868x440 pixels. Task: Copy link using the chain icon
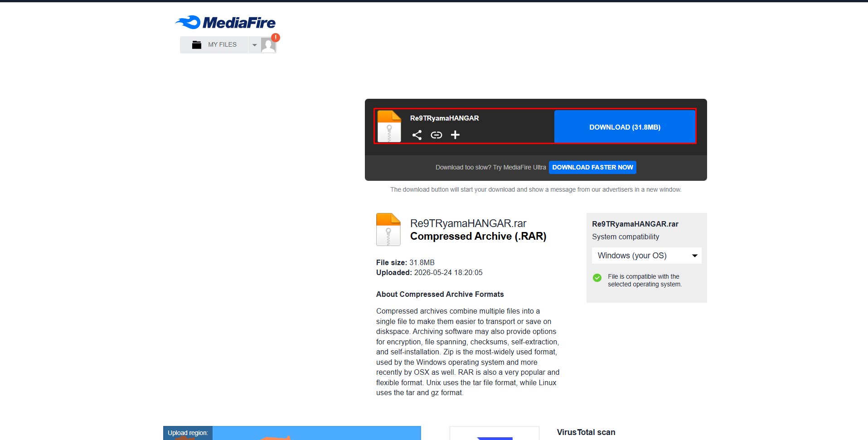coord(436,135)
